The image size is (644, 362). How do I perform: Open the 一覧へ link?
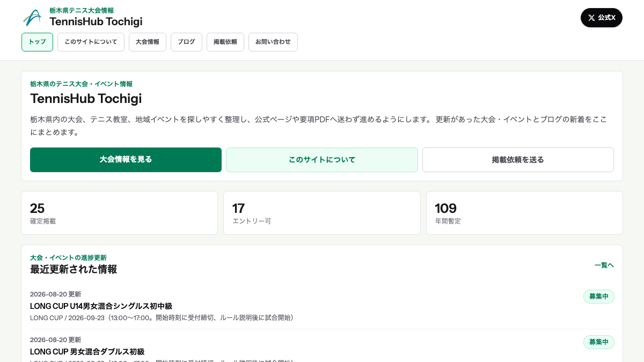pyautogui.click(x=604, y=265)
